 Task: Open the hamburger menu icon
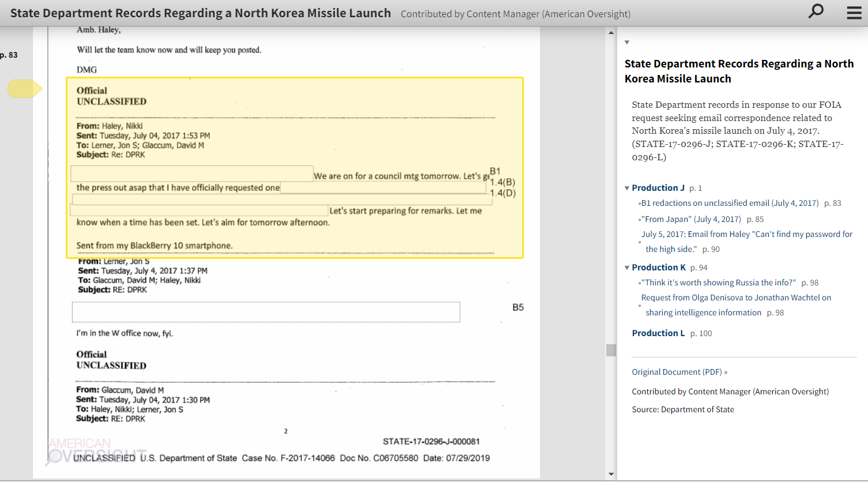pos(854,13)
